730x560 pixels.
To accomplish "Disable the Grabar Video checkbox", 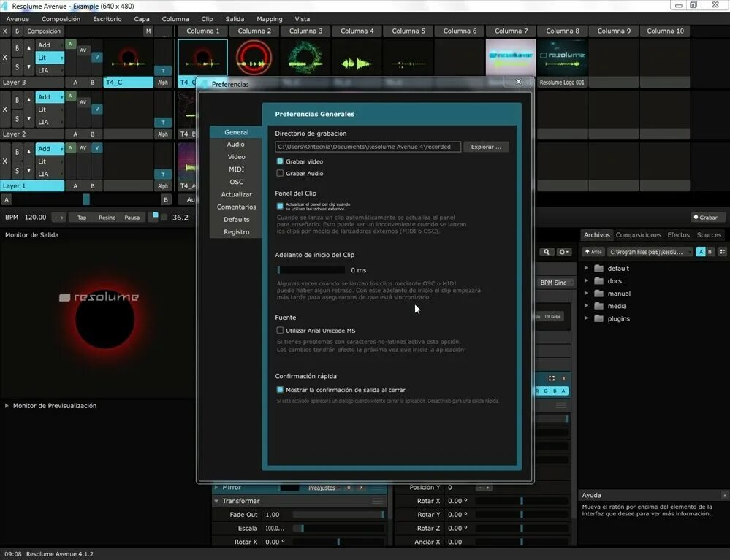I will pos(280,161).
